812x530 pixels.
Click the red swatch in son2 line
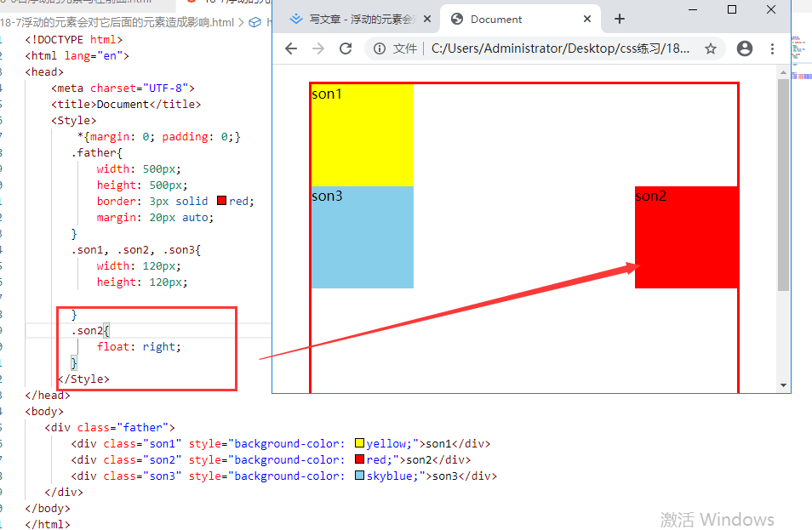[359, 459]
